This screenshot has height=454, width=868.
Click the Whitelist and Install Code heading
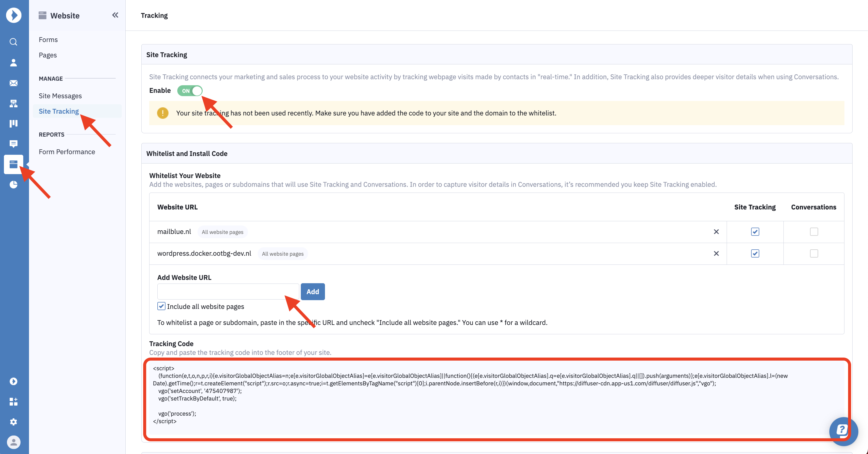coord(187,154)
